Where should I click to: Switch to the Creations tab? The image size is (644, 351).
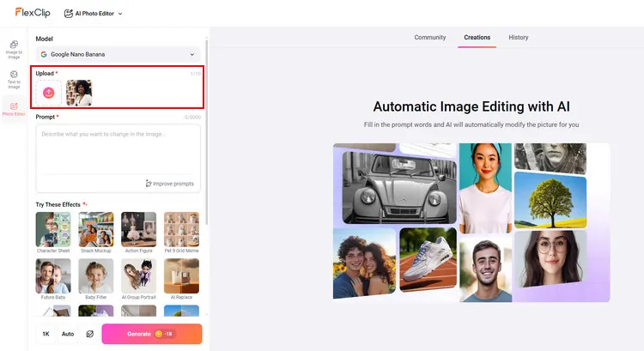[477, 38]
